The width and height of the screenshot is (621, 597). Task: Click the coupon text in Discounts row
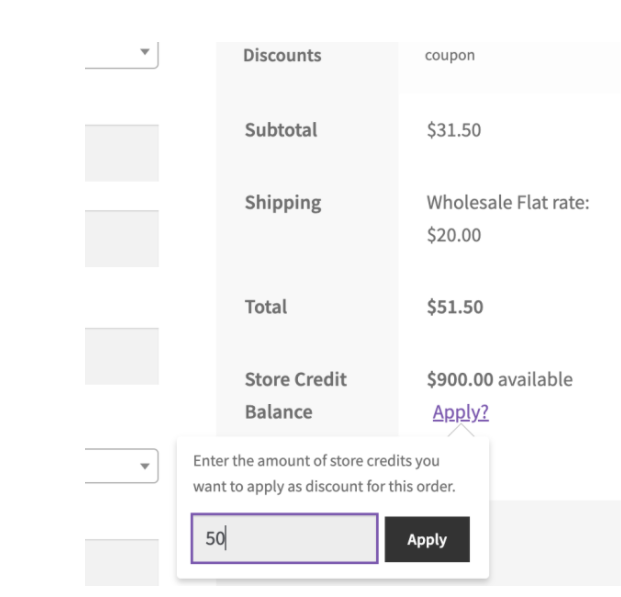[450, 56]
